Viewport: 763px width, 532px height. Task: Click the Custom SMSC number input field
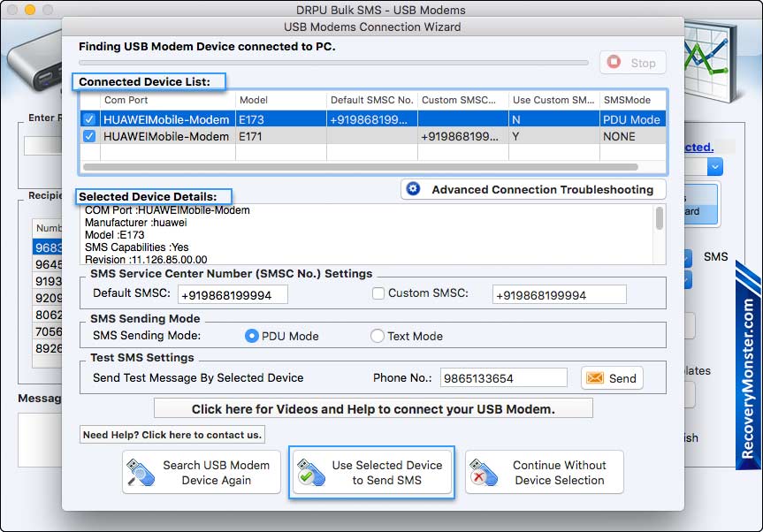click(x=559, y=294)
